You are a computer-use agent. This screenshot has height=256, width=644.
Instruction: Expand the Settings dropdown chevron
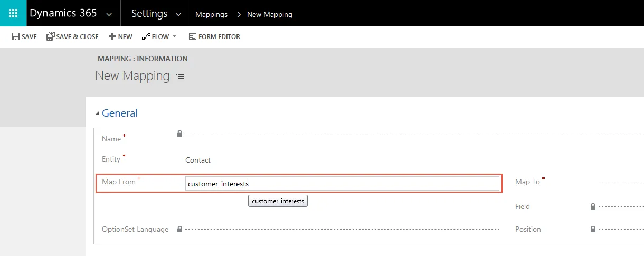pyautogui.click(x=178, y=14)
